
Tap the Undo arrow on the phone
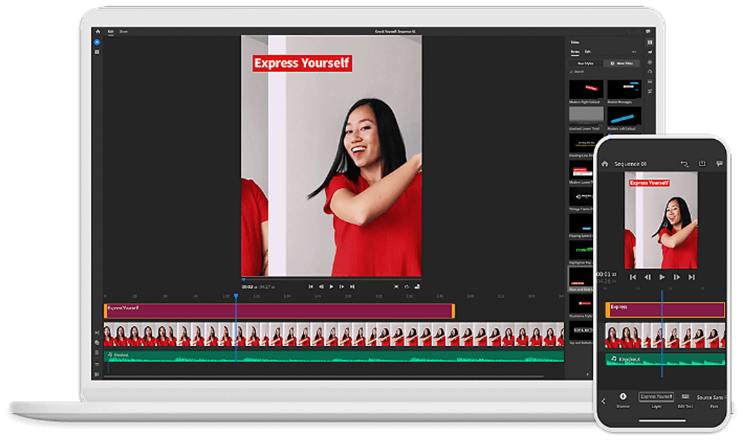point(684,164)
